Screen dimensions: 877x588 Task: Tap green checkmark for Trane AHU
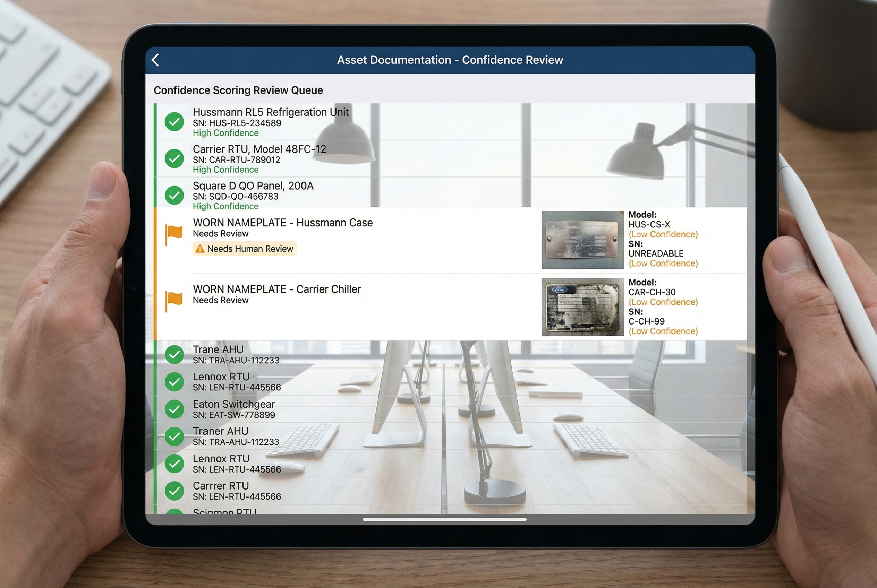pos(174,354)
